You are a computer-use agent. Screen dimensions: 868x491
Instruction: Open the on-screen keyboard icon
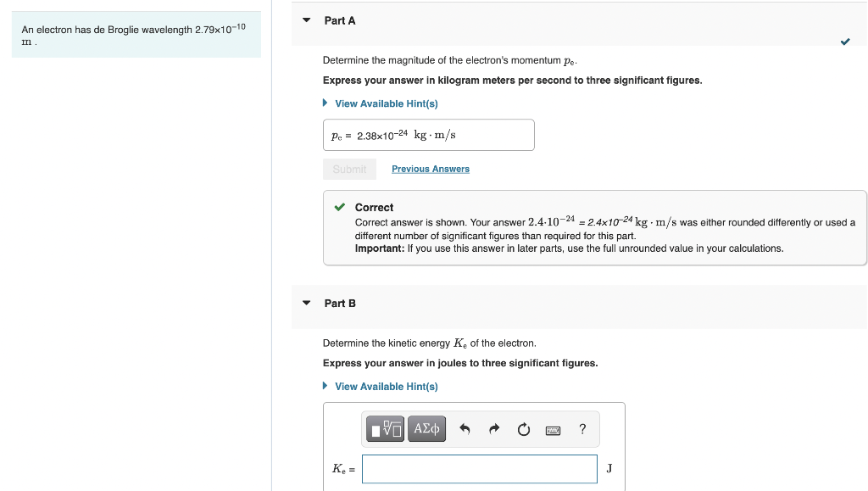point(552,428)
